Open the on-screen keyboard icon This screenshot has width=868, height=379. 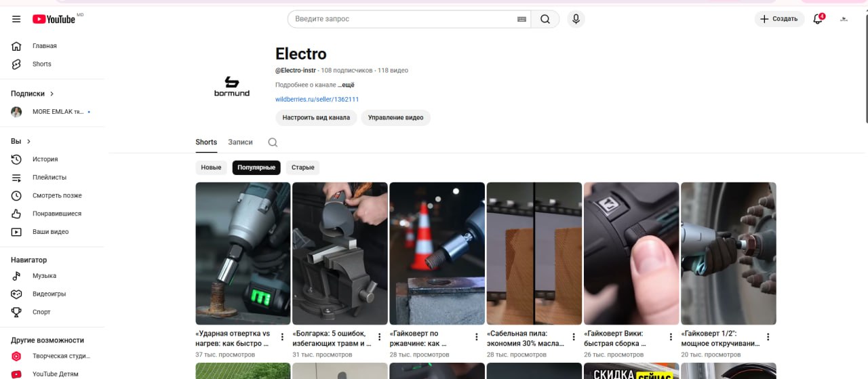click(x=521, y=19)
